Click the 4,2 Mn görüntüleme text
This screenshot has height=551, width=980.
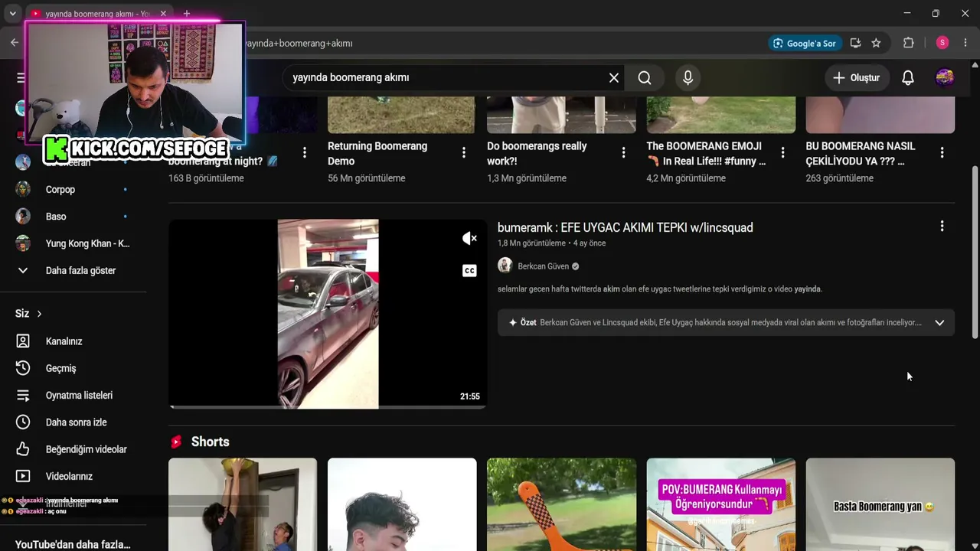coord(686,178)
